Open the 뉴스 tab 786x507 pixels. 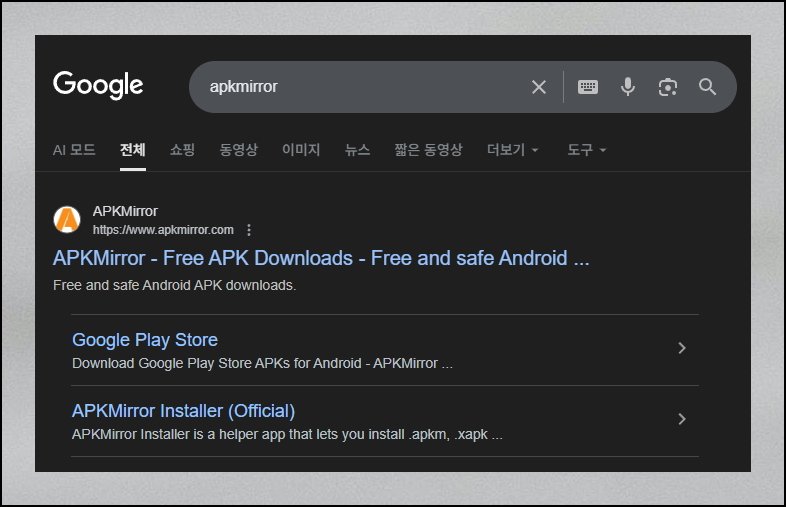coord(357,150)
